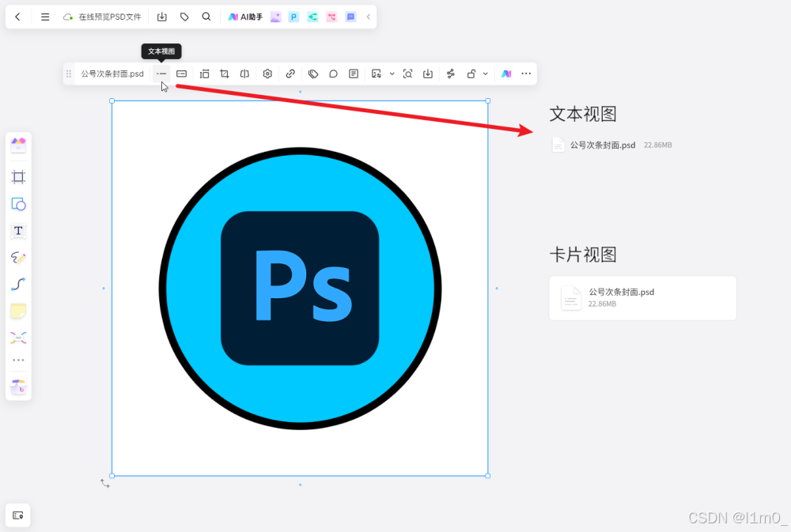
Task: Click the Photoshop logo image on canvas
Action: point(300,288)
